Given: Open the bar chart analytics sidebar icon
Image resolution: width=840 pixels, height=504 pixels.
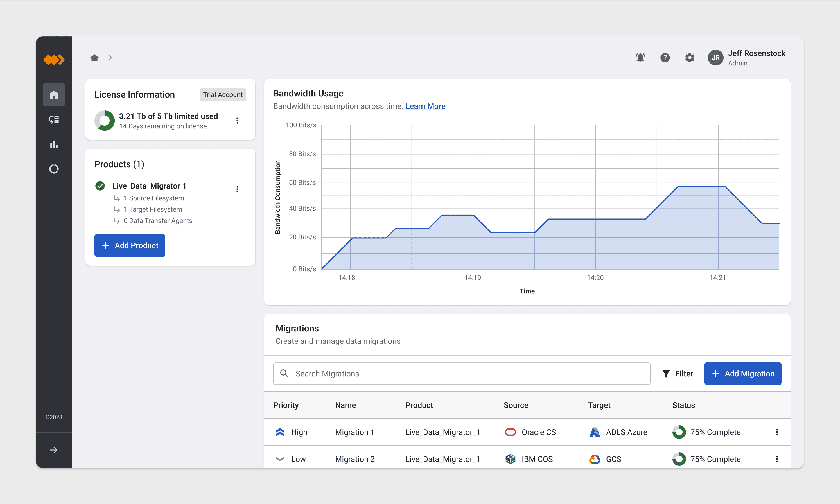Looking at the screenshot, I should click(x=54, y=144).
